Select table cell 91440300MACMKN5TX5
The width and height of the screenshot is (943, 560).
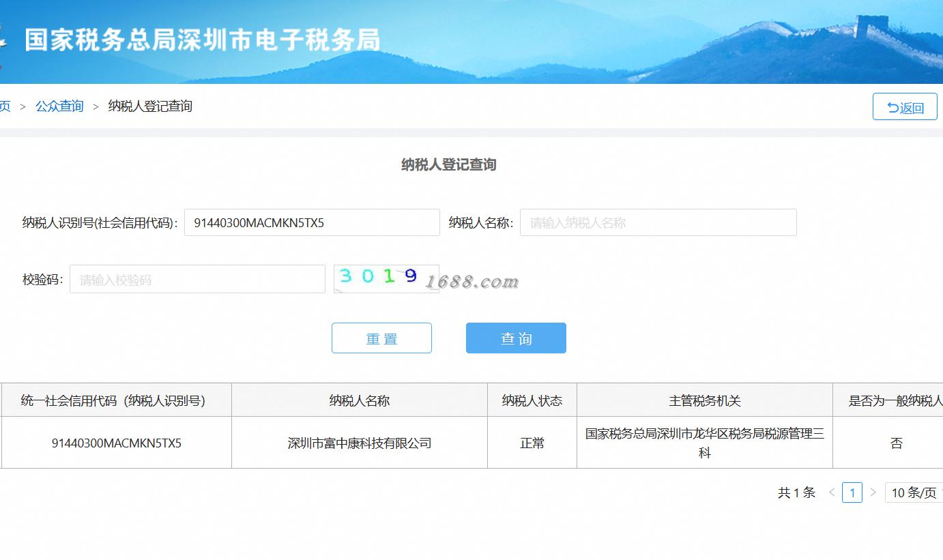tap(117, 443)
